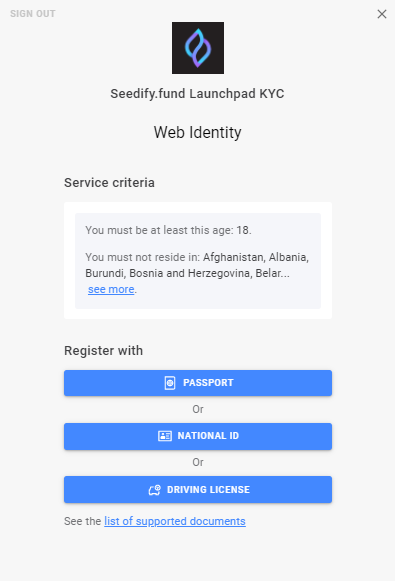Register using the PASSPORT text label
395x581 pixels.
[208, 383]
